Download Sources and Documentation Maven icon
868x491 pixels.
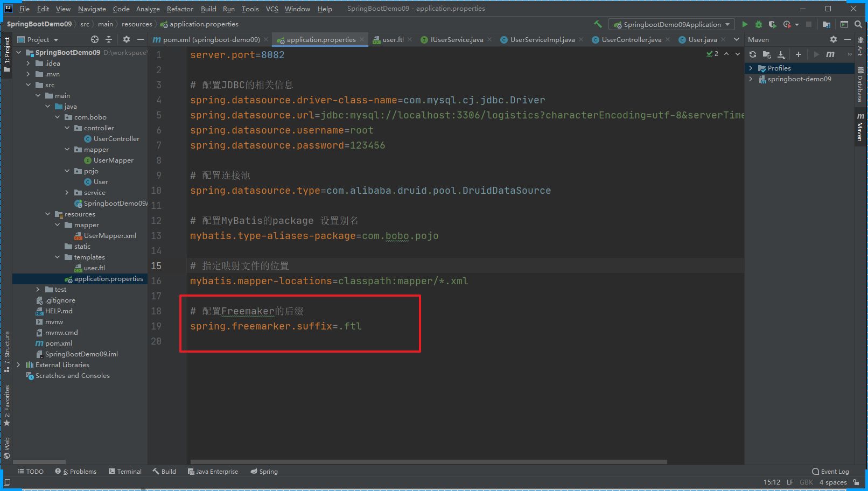point(781,54)
